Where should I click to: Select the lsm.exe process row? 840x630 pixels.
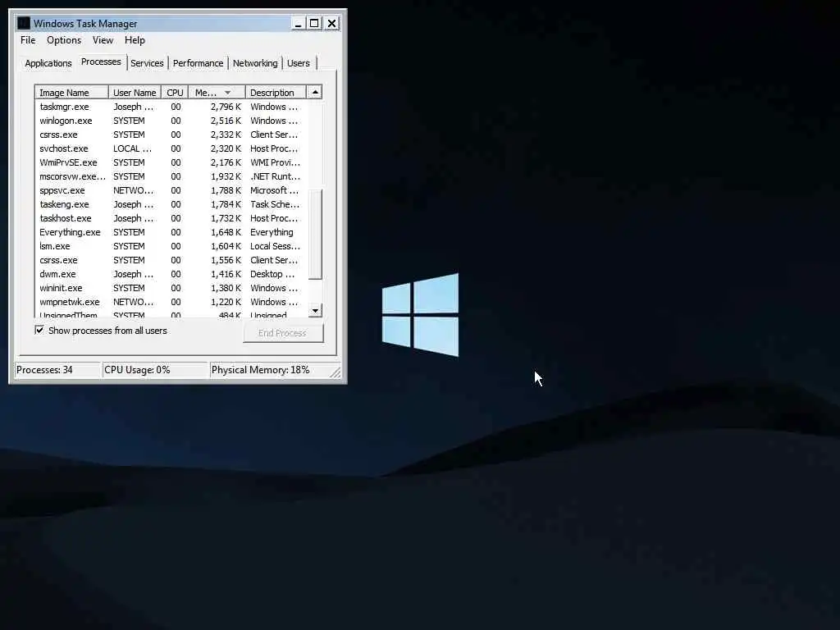point(171,246)
